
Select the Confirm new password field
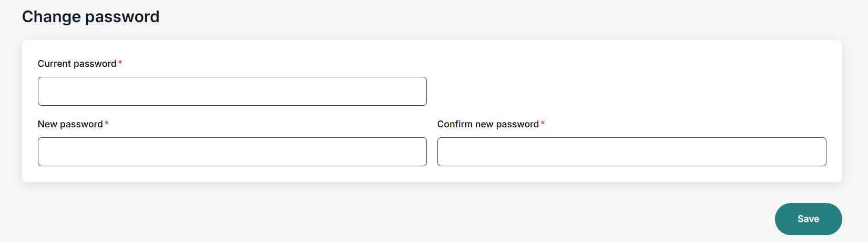tap(631, 152)
